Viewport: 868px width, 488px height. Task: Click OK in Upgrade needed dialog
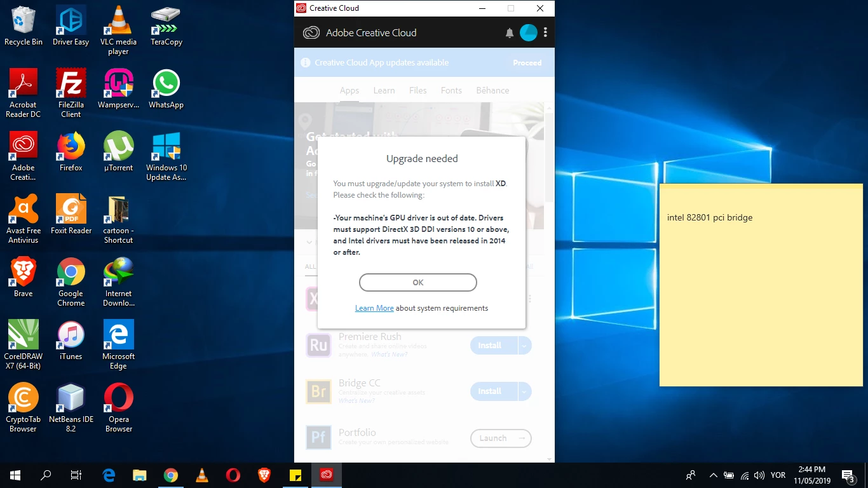click(x=418, y=282)
